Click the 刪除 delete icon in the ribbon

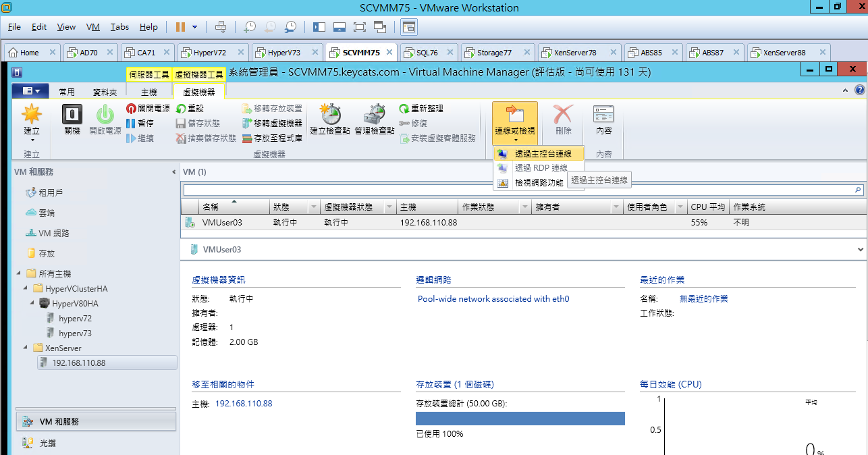coord(563,113)
